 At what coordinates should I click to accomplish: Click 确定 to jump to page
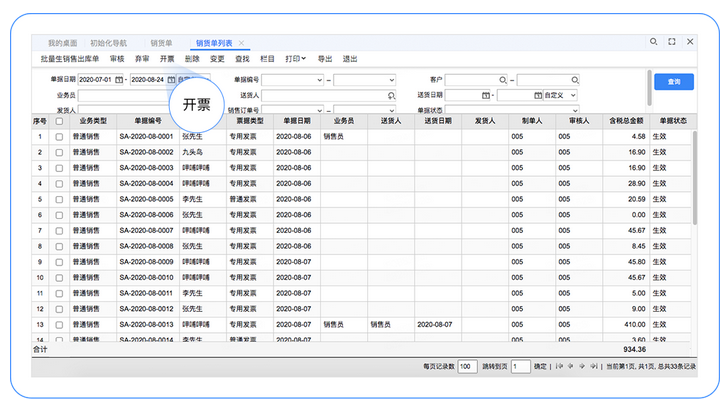[540, 366]
